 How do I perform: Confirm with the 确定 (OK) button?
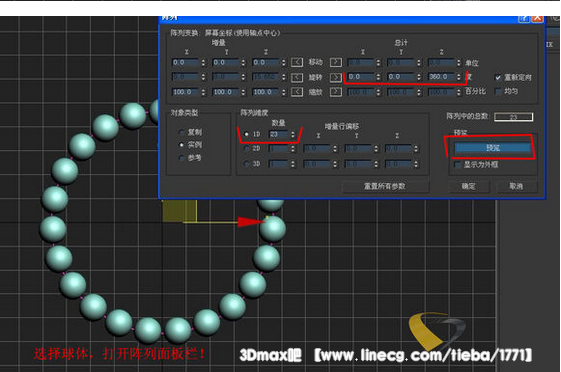click(x=468, y=186)
